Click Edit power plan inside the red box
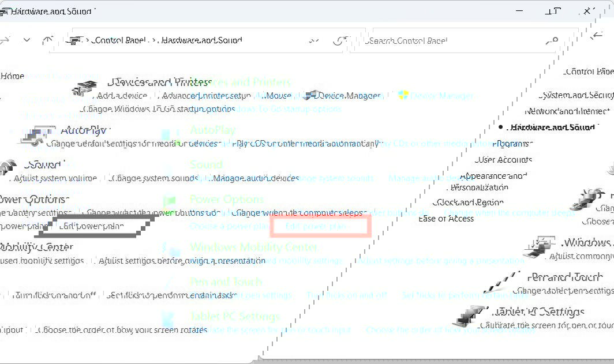Screen dimensions: 614x364 click(x=316, y=226)
